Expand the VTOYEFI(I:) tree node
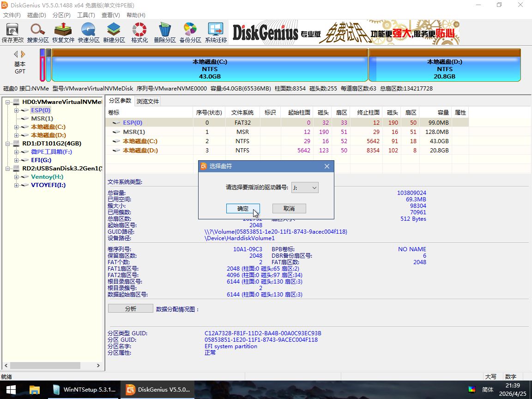Viewport: 532px width, 399px height. [x=16, y=185]
